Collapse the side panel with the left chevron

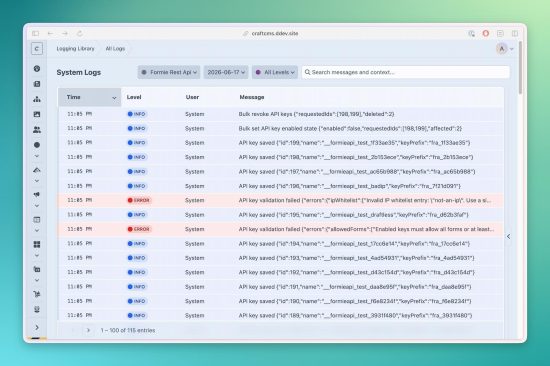tap(509, 237)
